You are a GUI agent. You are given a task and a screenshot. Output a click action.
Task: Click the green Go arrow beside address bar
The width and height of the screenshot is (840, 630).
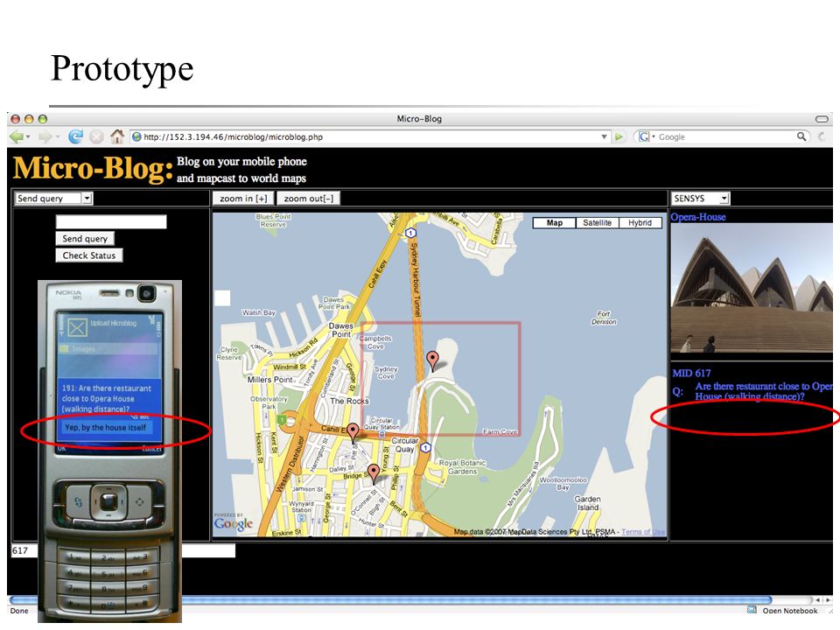(x=619, y=137)
